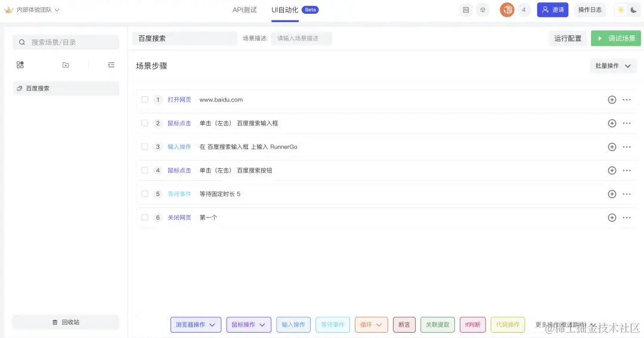Click the panel layout icon in the top bar
644x338 pixels.
(x=466, y=10)
